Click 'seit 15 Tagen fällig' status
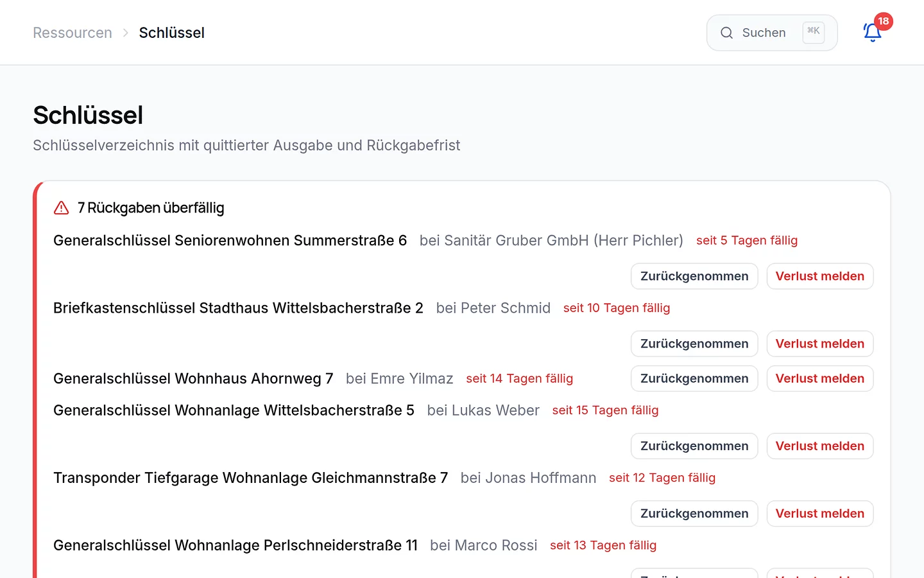 click(606, 410)
